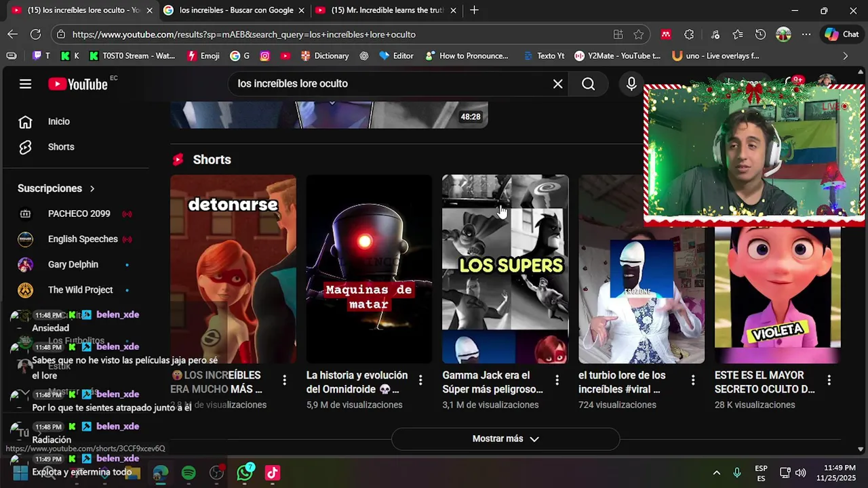The height and width of the screenshot is (488, 868).
Task: Open the Emoji bookmark
Action: pyautogui.click(x=203, y=56)
